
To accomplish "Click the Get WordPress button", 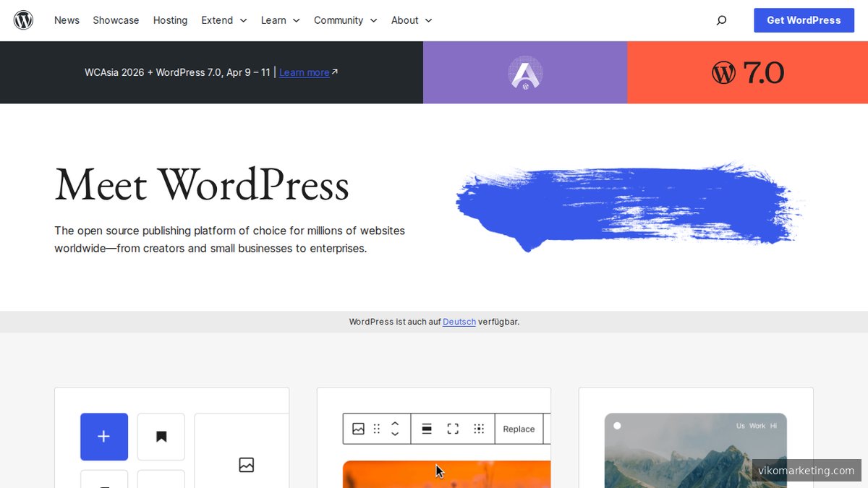I will coord(804,20).
